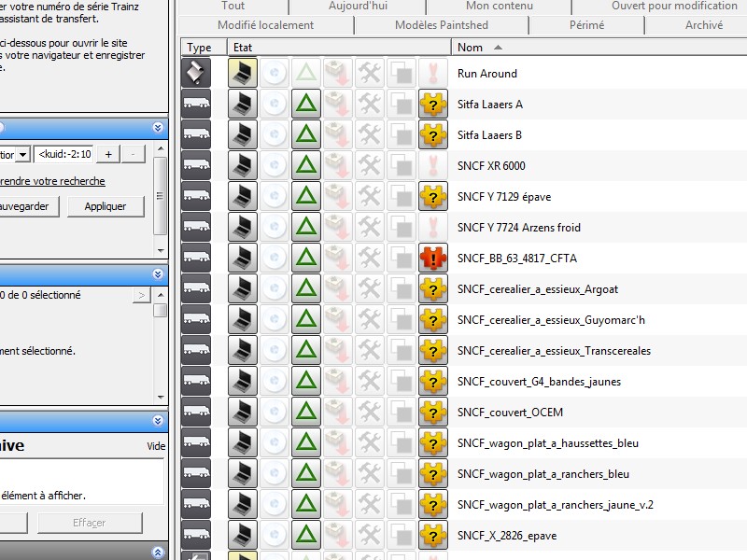
Task: Select the 'SNCF_wagon_plat_a_ranchers_bleu' entry
Action: pos(543,474)
